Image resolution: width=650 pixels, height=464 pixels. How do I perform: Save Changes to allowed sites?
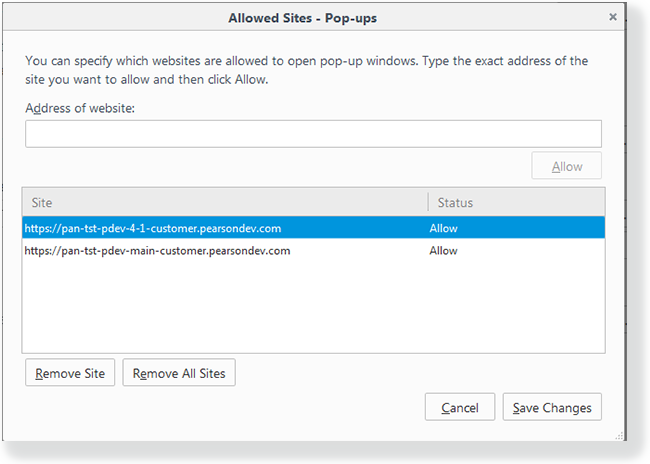552,407
